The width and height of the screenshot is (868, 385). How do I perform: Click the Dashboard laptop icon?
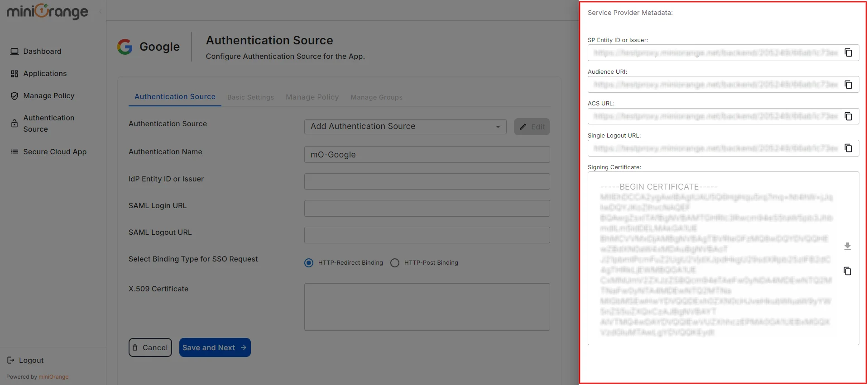click(x=14, y=52)
